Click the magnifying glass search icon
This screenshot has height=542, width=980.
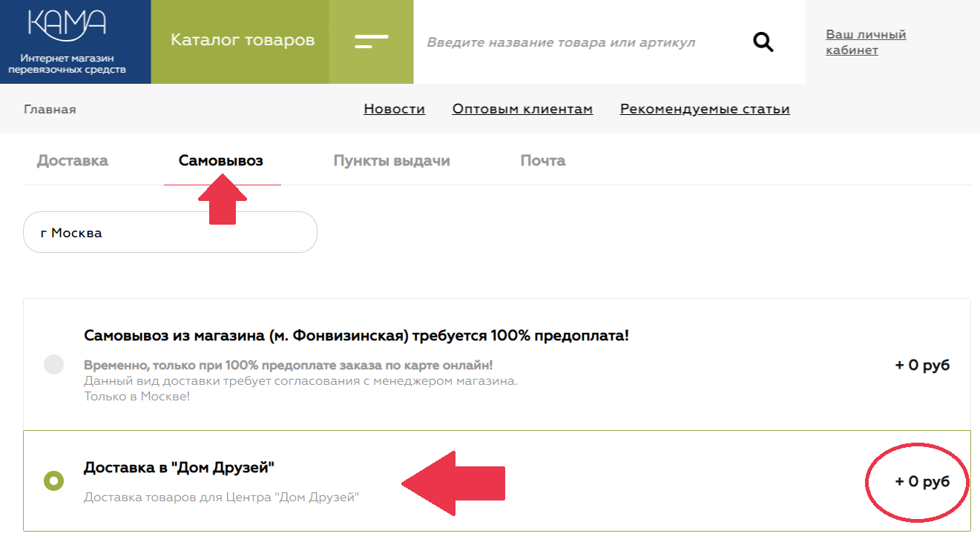pos(763,42)
